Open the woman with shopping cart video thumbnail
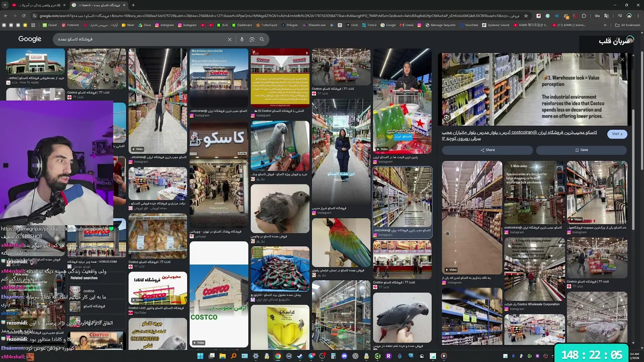Screen dimensions: 644x362 [x=402, y=101]
